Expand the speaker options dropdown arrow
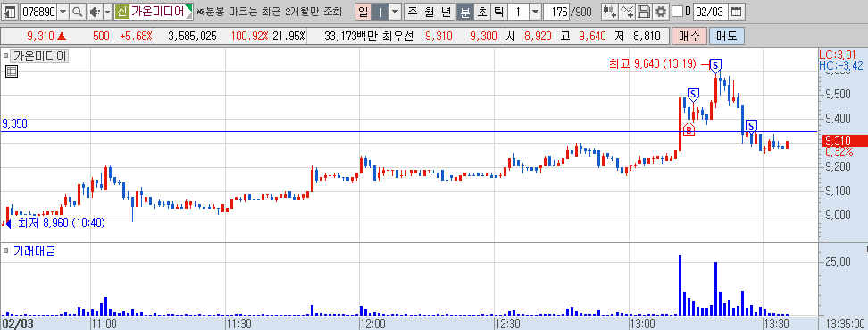This screenshot has width=868, height=330. tap(107, 11)
